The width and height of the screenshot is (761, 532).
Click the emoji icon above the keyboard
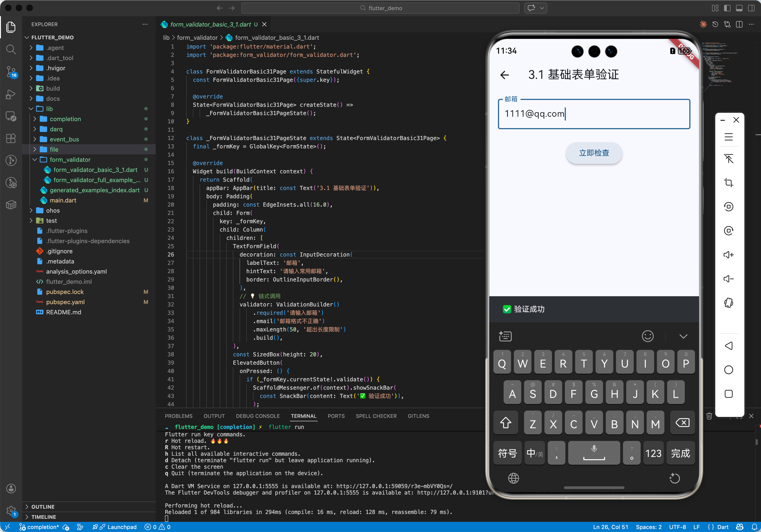(647, 336)
